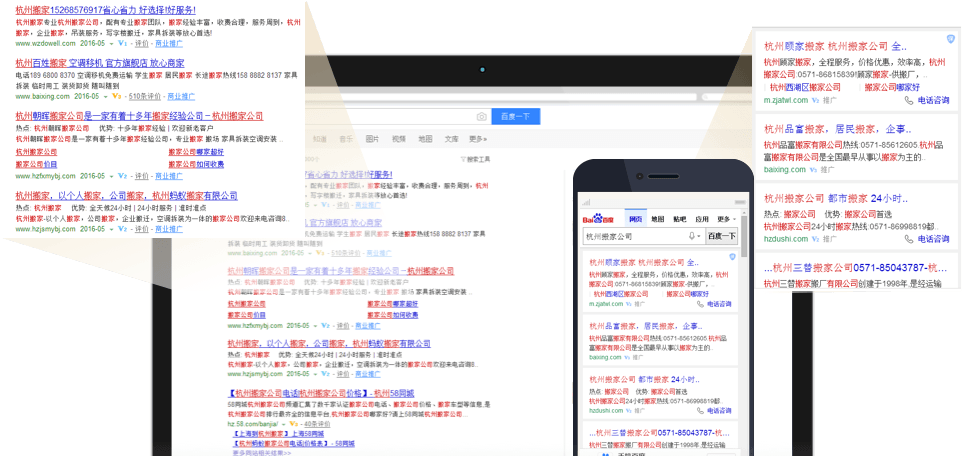Viewport: 963px width, 456px height.
Task: Tap handset icon beside m.zjatwl.com on the phone
Action: pyautogui.click(x=700, y=304)
